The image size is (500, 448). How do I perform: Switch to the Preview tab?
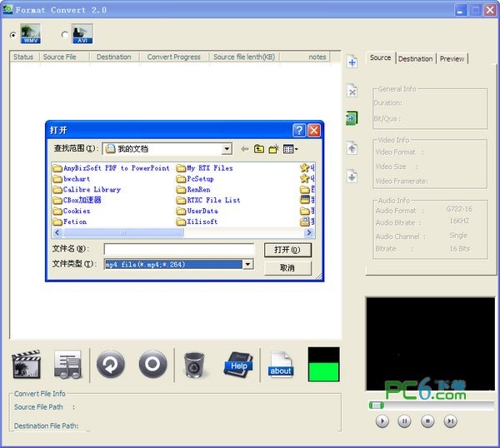tap(452, 58)
